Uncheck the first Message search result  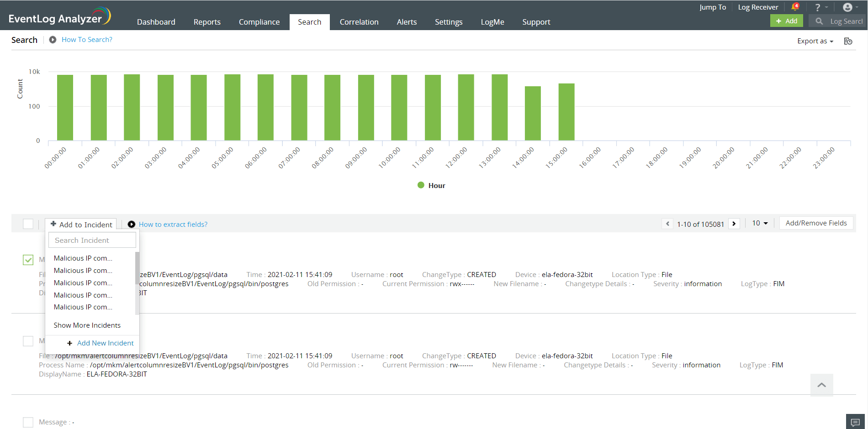[28, 260]
